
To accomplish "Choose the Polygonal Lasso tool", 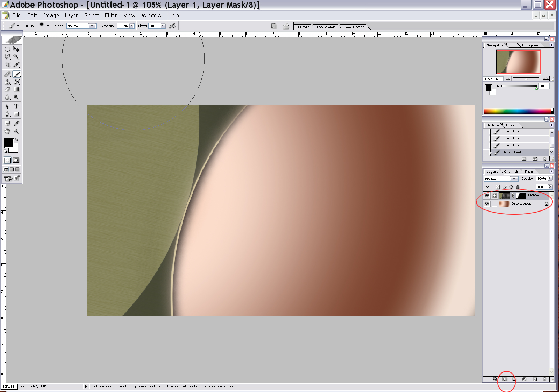I will click(x=7, y=57).
